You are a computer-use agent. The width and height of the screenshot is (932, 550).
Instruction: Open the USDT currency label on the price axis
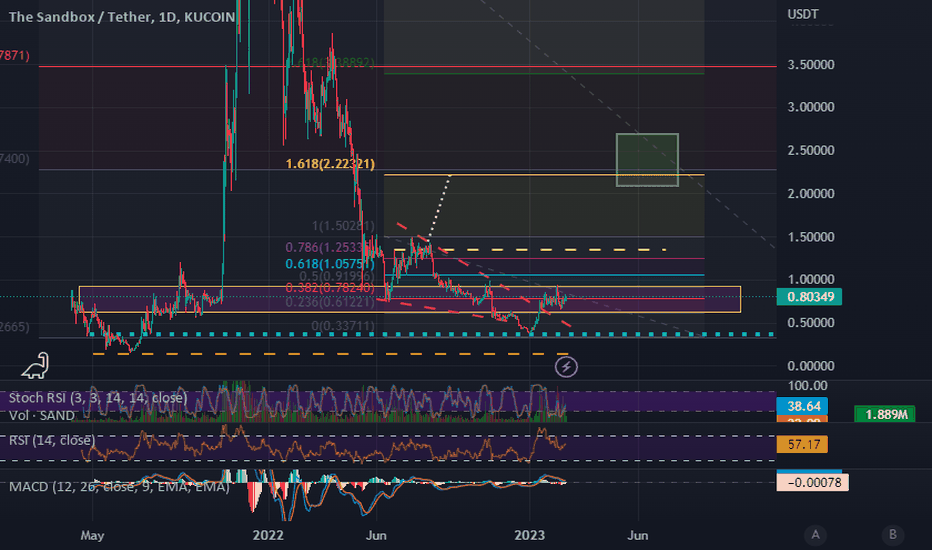point(802,14)
